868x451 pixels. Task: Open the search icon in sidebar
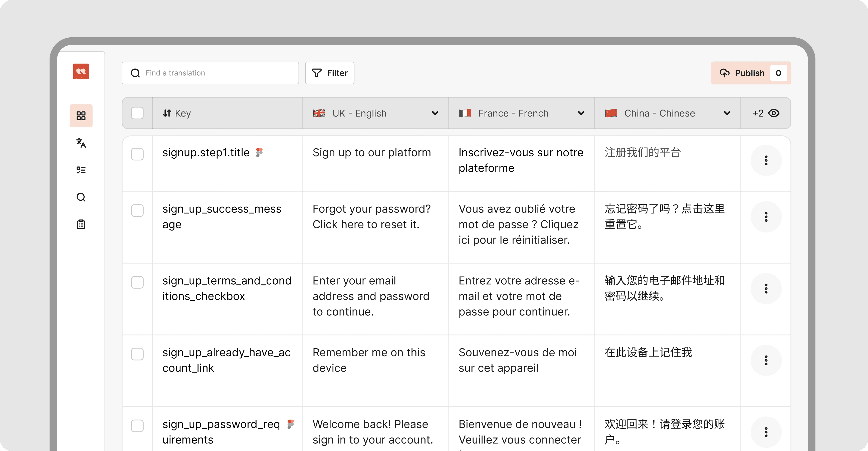pos(81,197)
